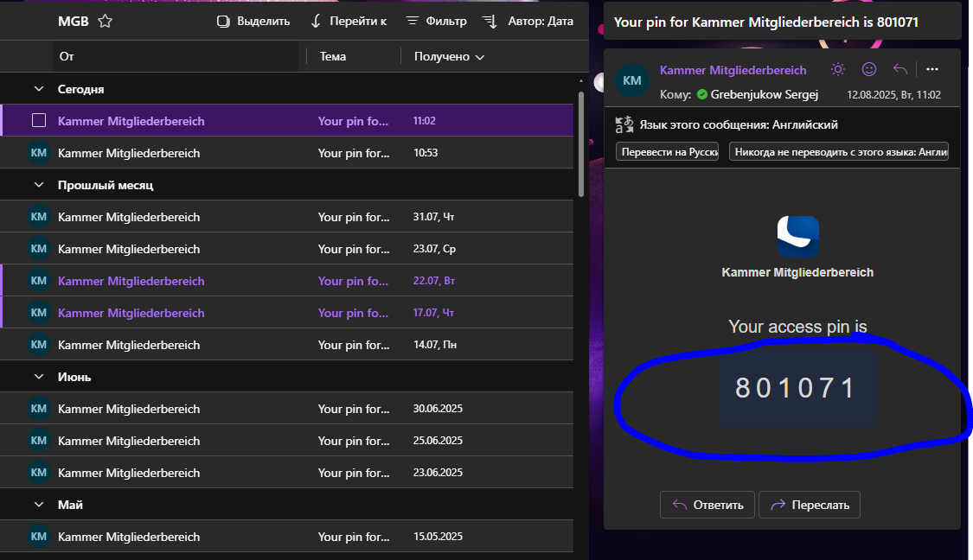This screenshot has width=973, height=560.
Task: Click the KM avatar of the 17.07 email
Action: click(38, 313)
